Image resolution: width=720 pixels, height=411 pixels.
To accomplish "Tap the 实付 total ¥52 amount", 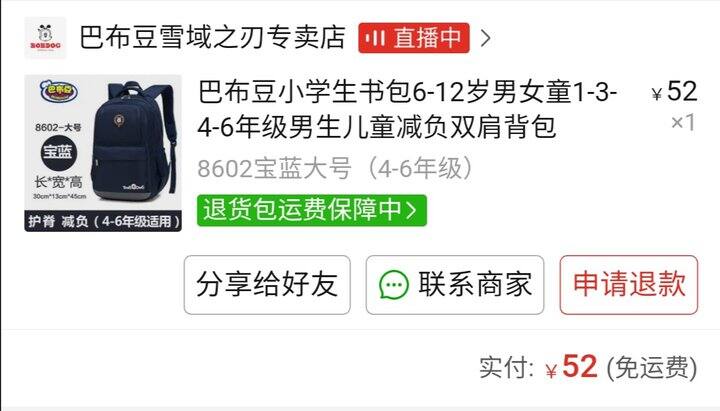I will (571, 367).
